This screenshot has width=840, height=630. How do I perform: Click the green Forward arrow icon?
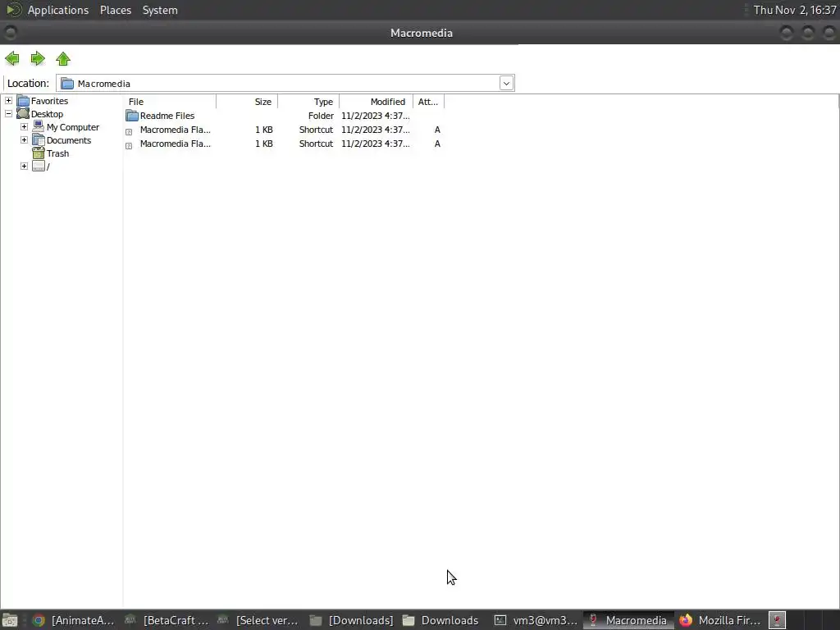(38, 58)
